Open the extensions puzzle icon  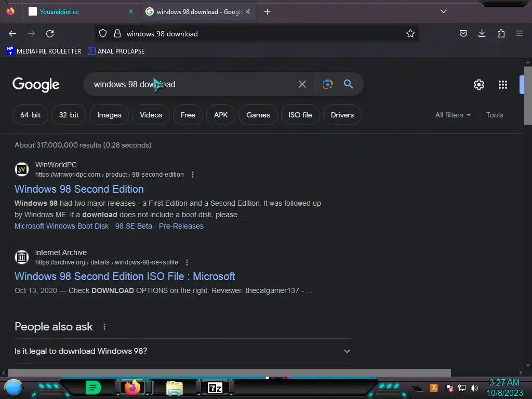pos(501,33)
